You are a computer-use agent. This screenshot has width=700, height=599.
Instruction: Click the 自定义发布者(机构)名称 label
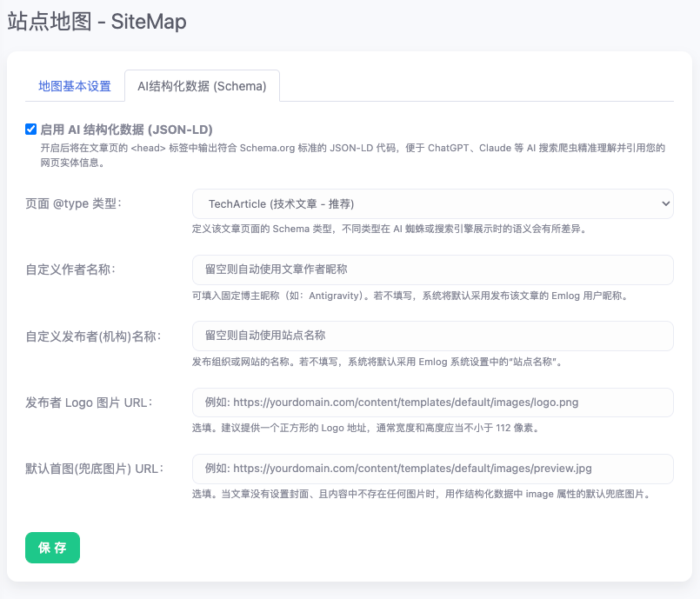93,336
